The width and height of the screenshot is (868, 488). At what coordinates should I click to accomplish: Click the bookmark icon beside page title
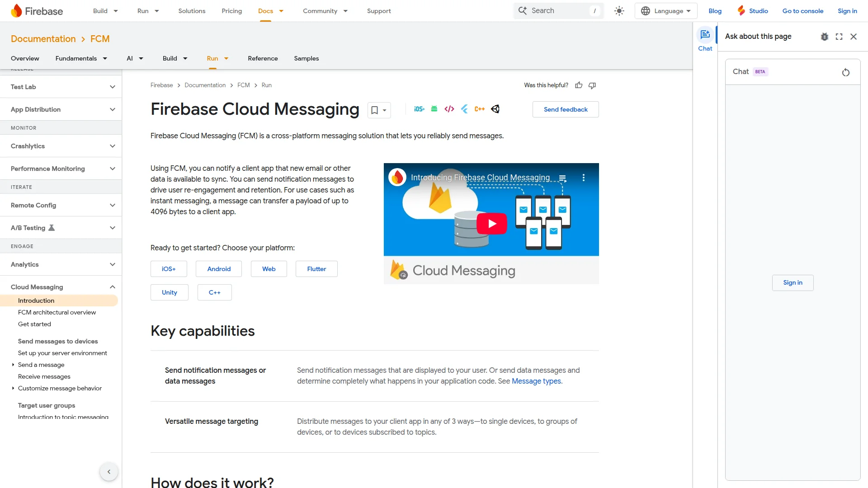point(374,110)
